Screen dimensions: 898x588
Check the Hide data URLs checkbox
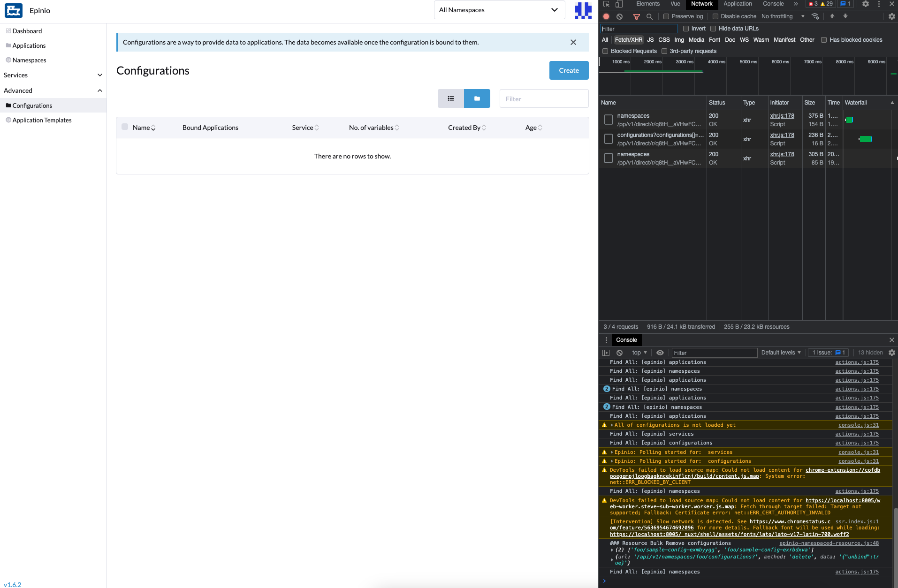coord(713,29)
